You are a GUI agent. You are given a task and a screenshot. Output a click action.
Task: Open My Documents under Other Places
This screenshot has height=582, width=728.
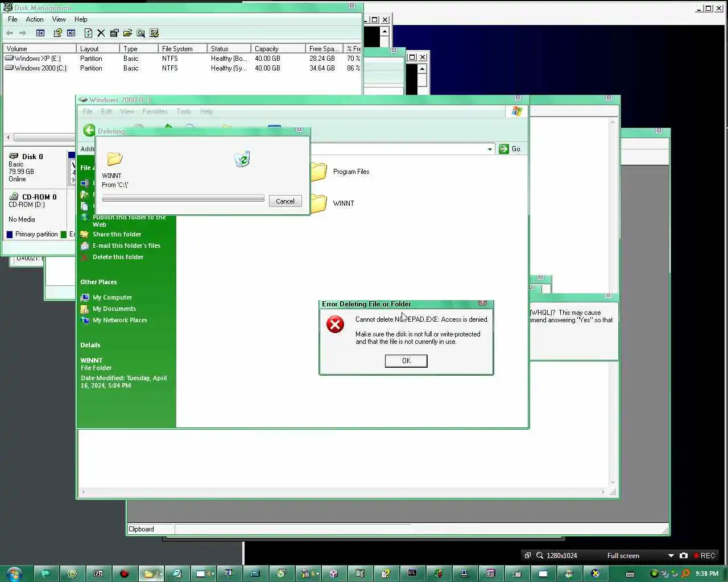coord(114,309)
